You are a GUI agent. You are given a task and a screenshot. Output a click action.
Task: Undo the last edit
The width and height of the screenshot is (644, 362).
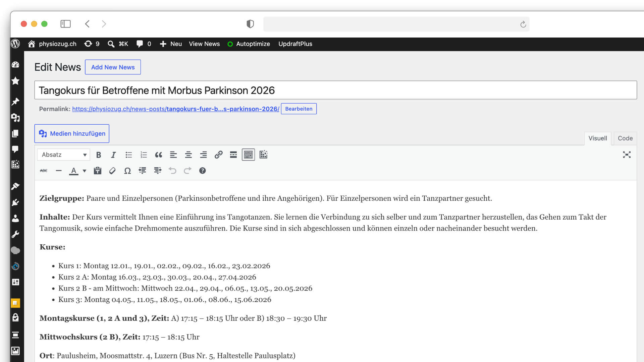click(x=172, y=171)
